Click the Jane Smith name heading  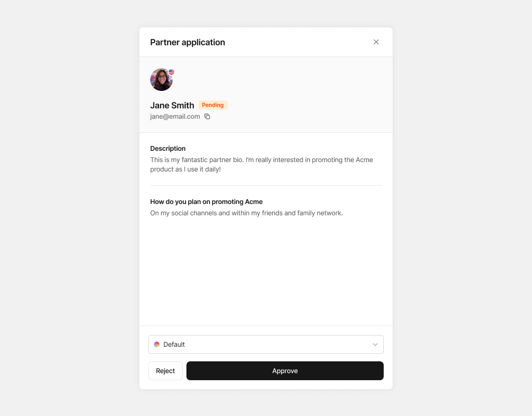pyautogui.click(x=172, y=105)
